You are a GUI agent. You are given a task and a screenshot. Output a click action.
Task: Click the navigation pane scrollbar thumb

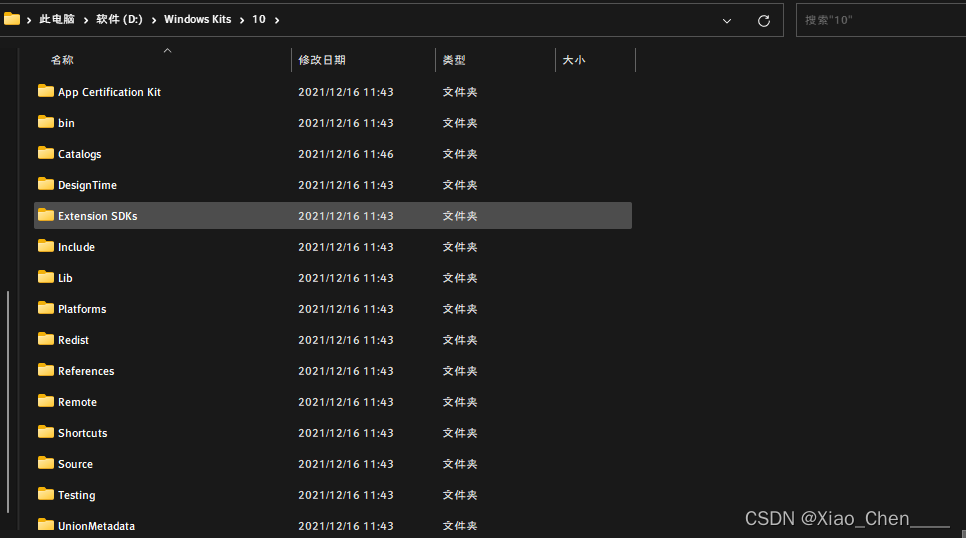click(x=8, y=401)
